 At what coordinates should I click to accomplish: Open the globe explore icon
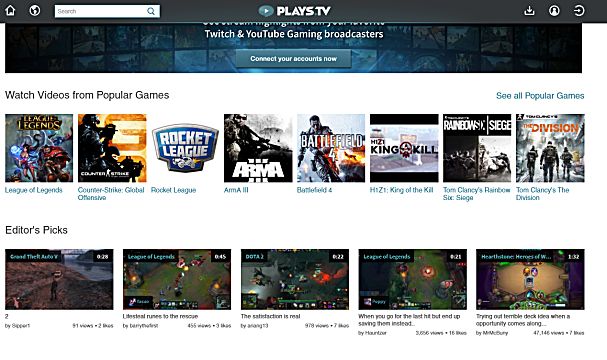[x=35, y=10]
